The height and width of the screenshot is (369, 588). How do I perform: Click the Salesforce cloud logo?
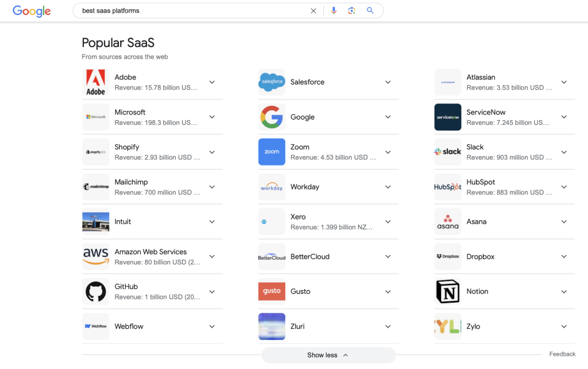point(272,82)
